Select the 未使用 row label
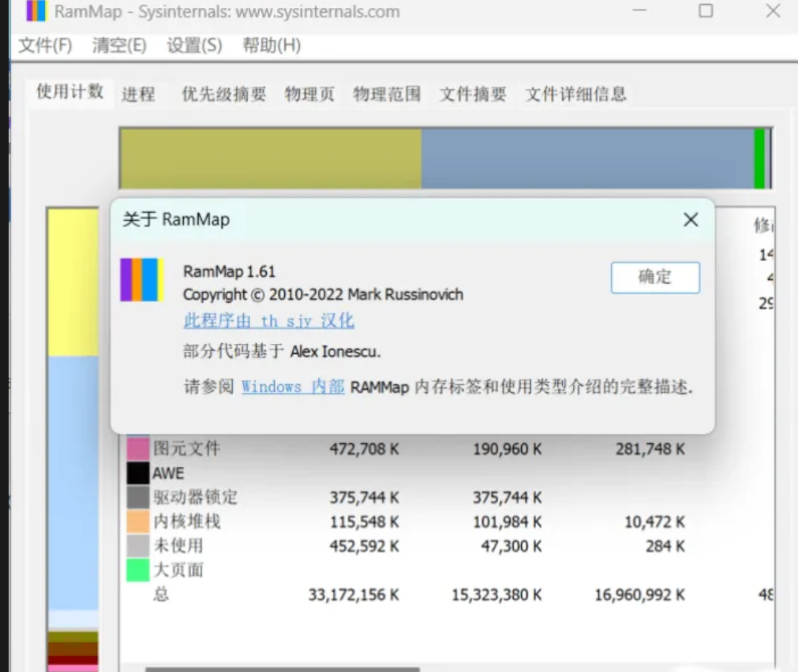The image size is (798, 672). 178,546
